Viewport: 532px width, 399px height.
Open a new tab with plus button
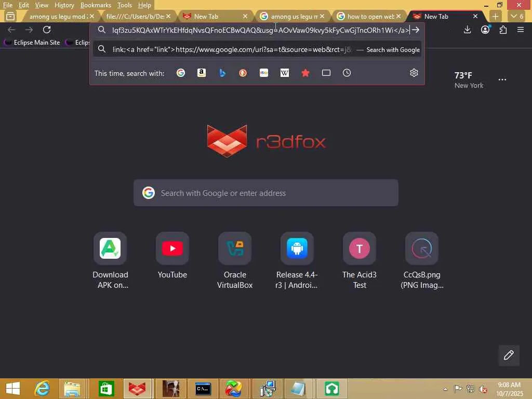coord(495,16)
